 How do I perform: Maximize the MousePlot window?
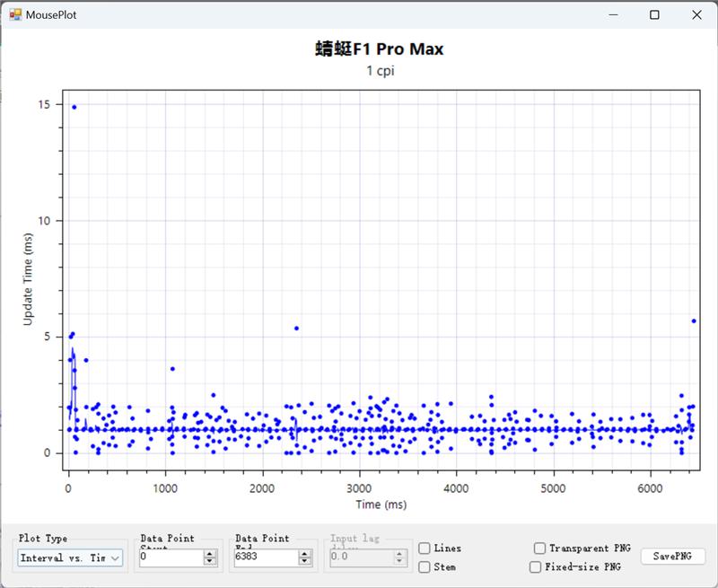click(654, 14)
